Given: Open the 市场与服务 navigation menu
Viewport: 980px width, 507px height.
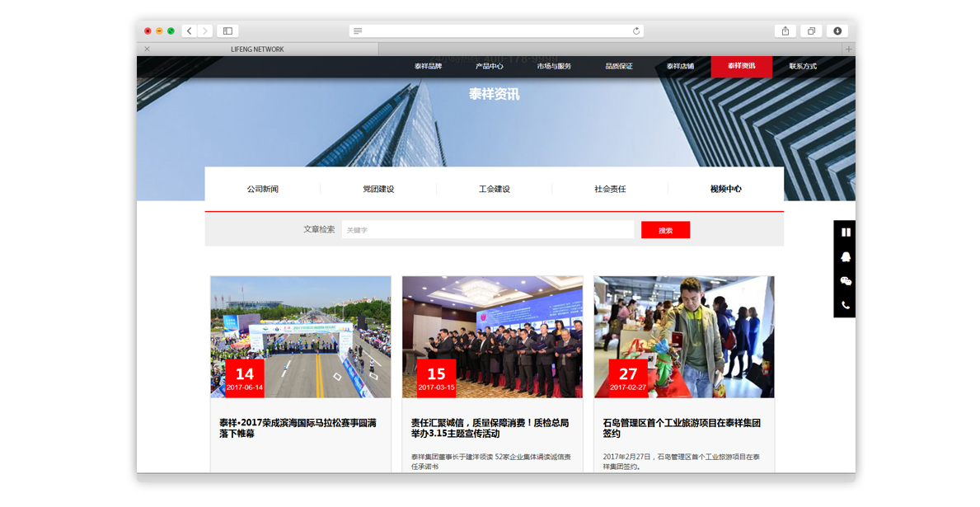Looking at the screenshot, I should [x=555, y=66].
